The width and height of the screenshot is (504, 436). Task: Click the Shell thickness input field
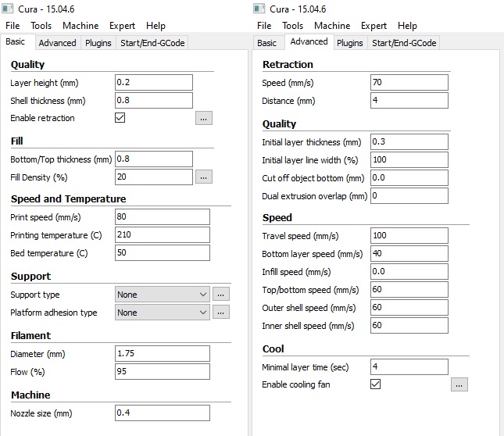tap(154, 101)
